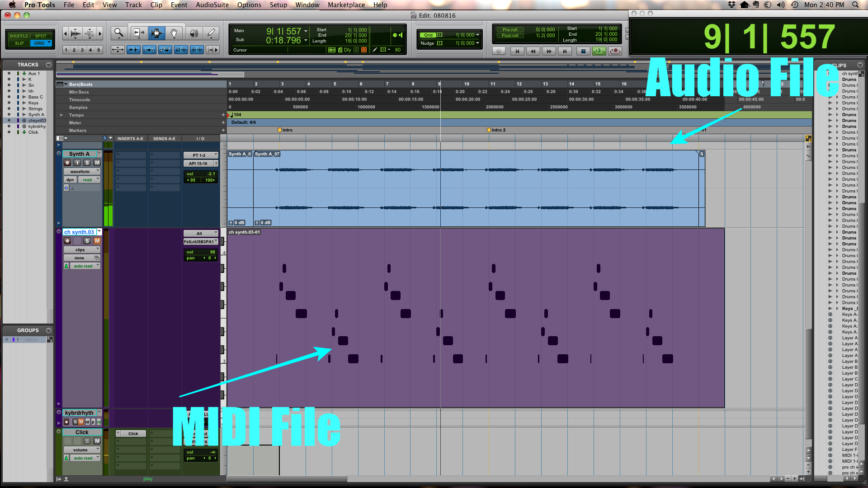The image size is (868, 488).
Task: Open FstLnUSB3PA1 MIDI output selector
Action: pos(201,241)
